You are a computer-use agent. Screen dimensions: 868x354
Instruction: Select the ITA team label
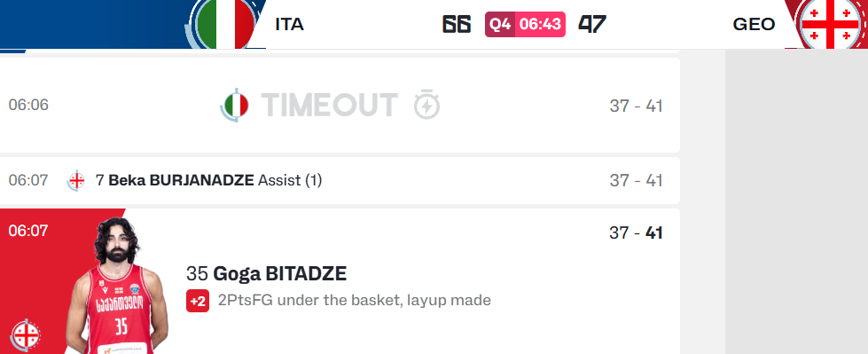coord(290,24)
